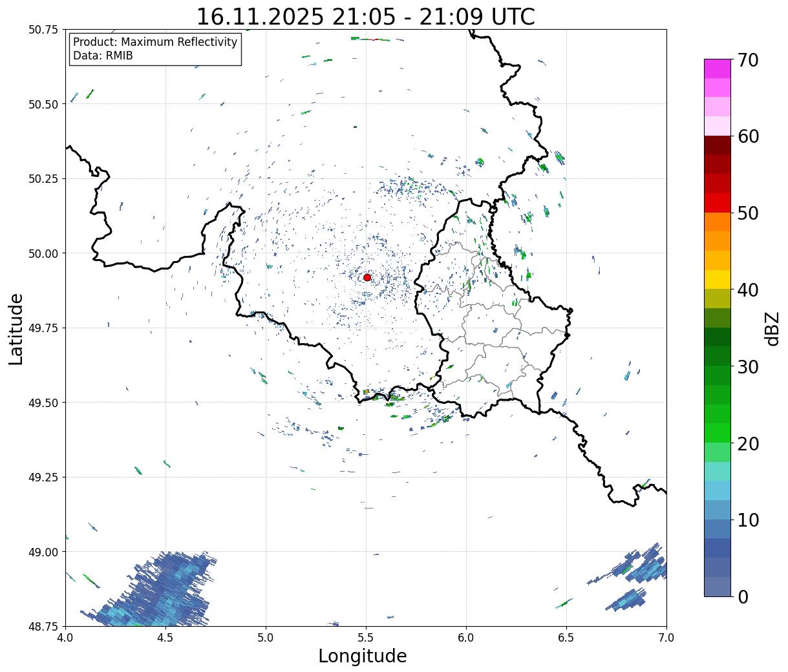Click the colorbar tick label 40
Viewport: 788px width, 672px height.
[x=748, y=290]
